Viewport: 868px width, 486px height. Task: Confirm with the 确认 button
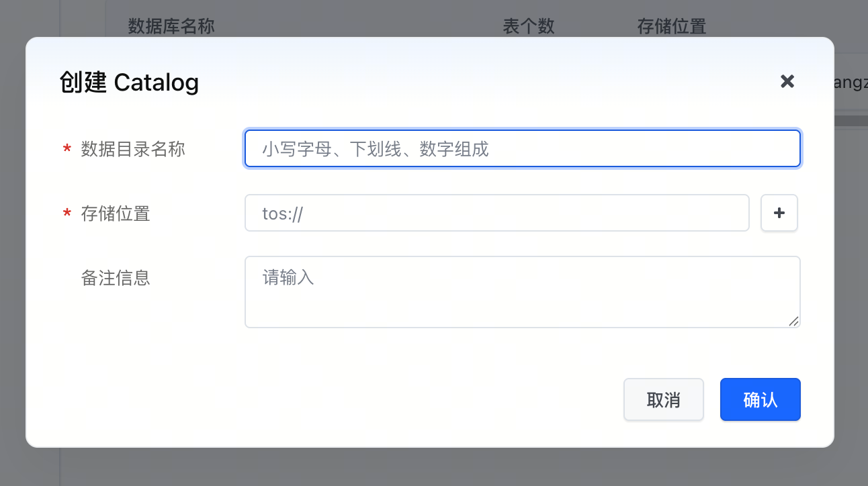click(760, 399)
